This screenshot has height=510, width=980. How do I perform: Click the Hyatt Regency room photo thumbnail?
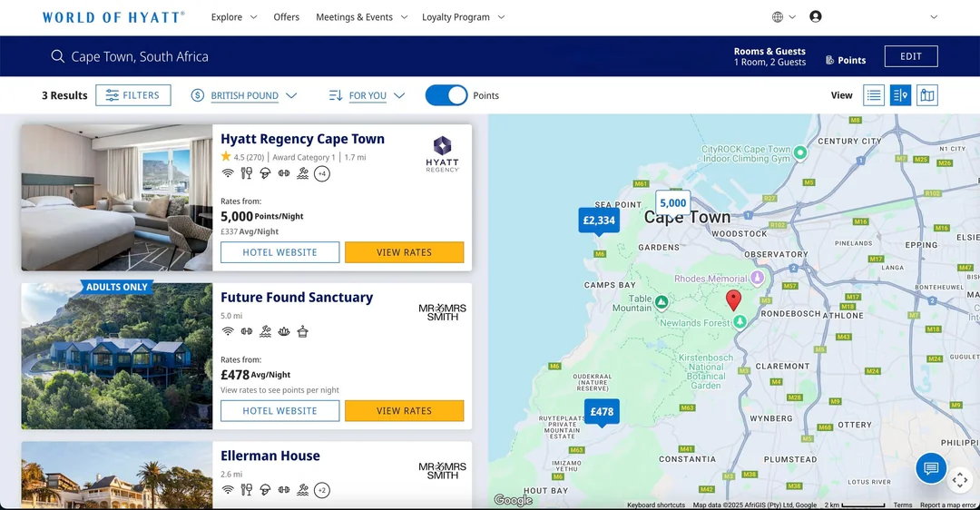point(117,198)
